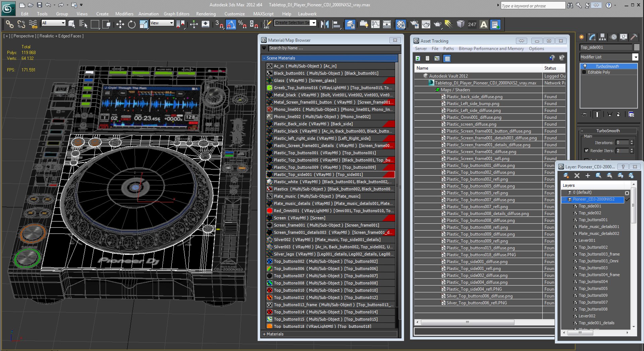Open help in the Layer dialog
644x351 pixels.
point(623,167)
